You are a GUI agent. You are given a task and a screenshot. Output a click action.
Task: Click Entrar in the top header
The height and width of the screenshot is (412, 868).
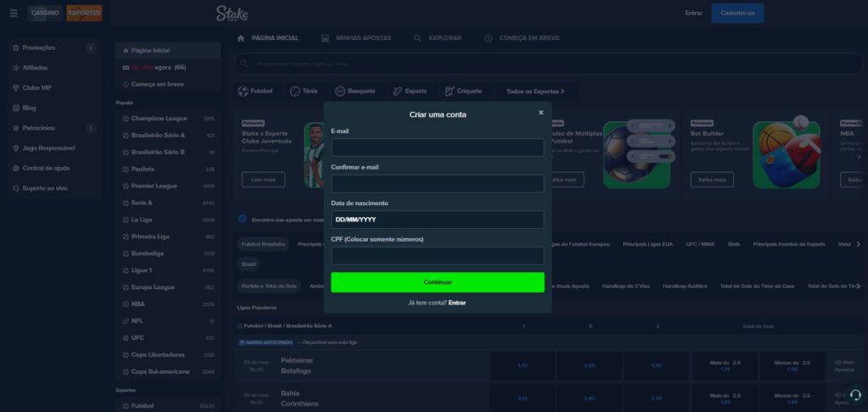click(693, 14)
